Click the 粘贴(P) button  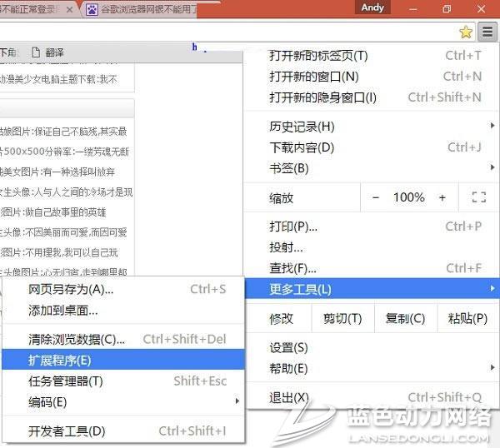pos(467,318)
